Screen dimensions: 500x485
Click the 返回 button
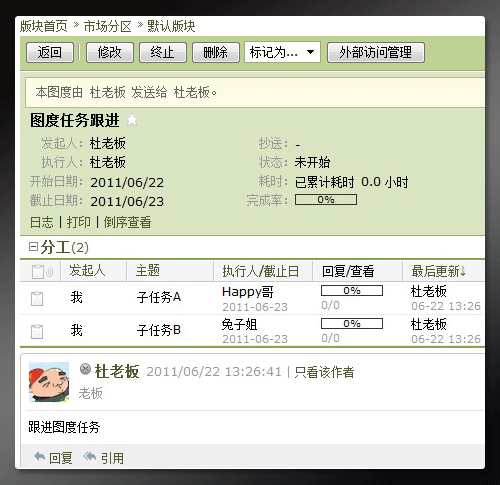pos(50,52)
